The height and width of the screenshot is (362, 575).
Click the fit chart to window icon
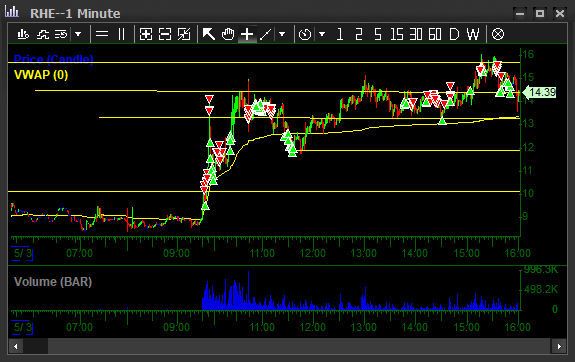point(184,34)
